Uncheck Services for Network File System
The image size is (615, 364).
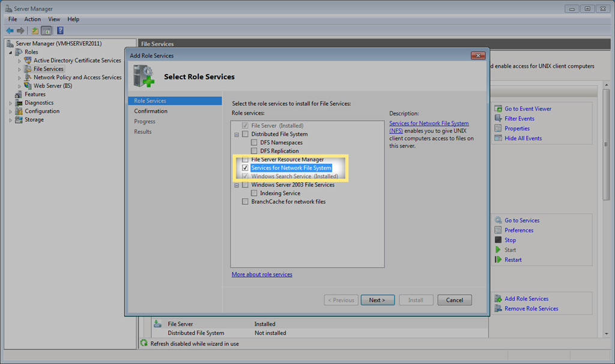245,168
